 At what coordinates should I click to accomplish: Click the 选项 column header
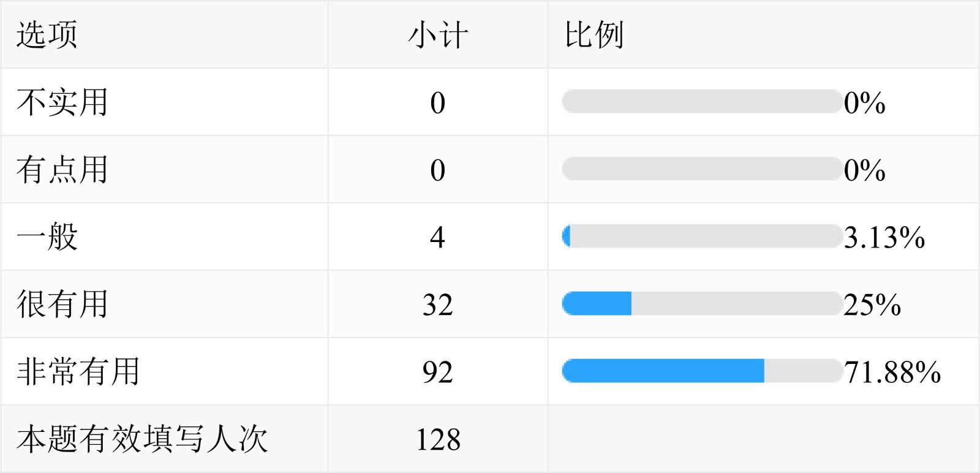click(47, 35)
